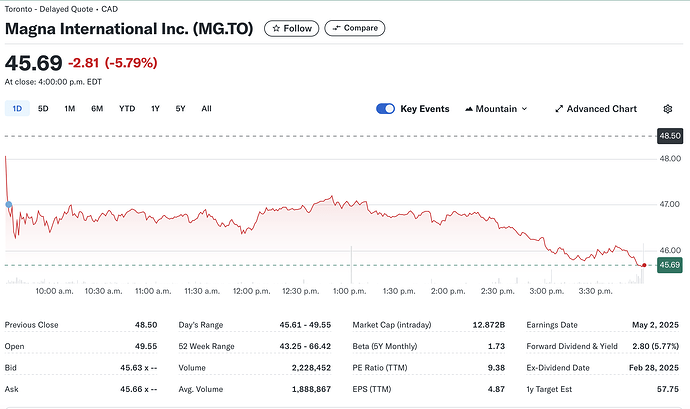Switch chart to YTD range

tap(127, 108)
